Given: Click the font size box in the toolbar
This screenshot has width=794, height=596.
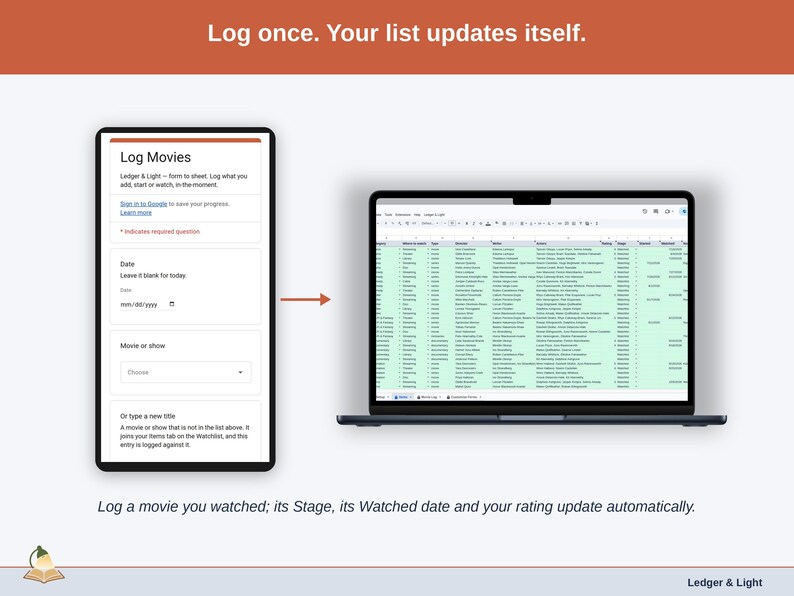Looking at the screenshot, I should (x=452, y=223).
